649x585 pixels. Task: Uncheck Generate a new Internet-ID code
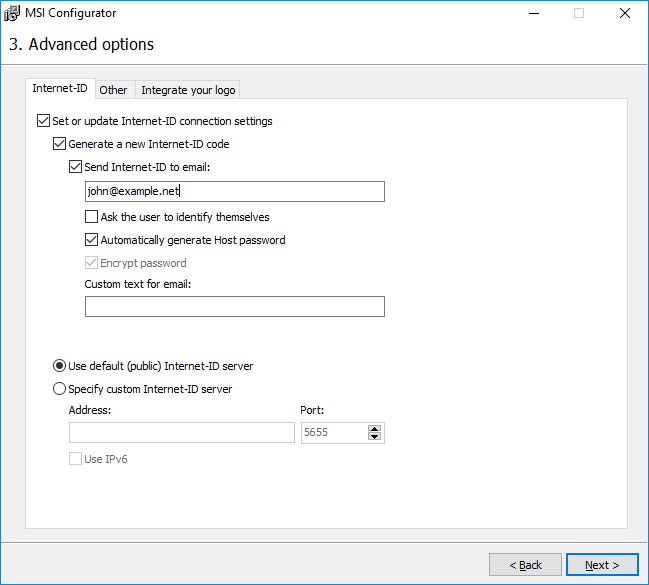point(59,144)
